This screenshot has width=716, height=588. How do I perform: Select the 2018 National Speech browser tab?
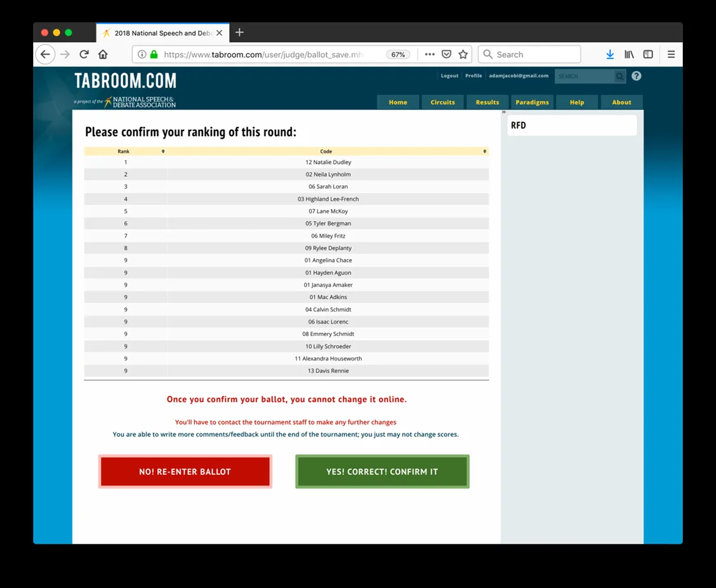coord(162,33)
